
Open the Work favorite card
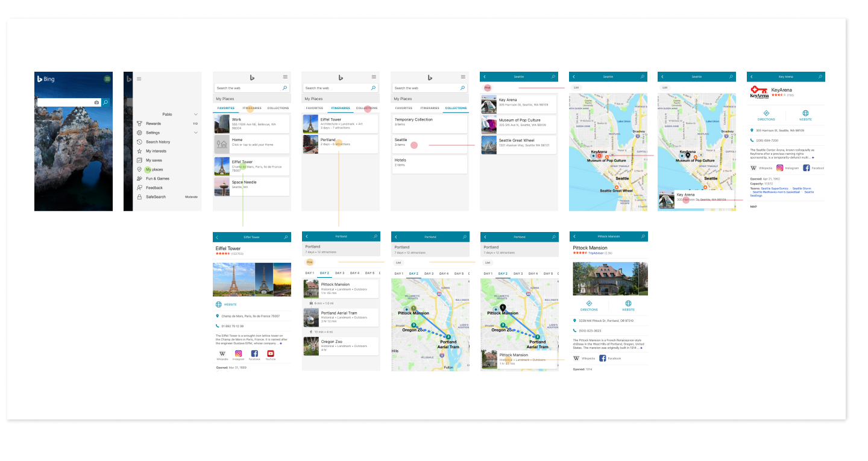click(252, 124)
